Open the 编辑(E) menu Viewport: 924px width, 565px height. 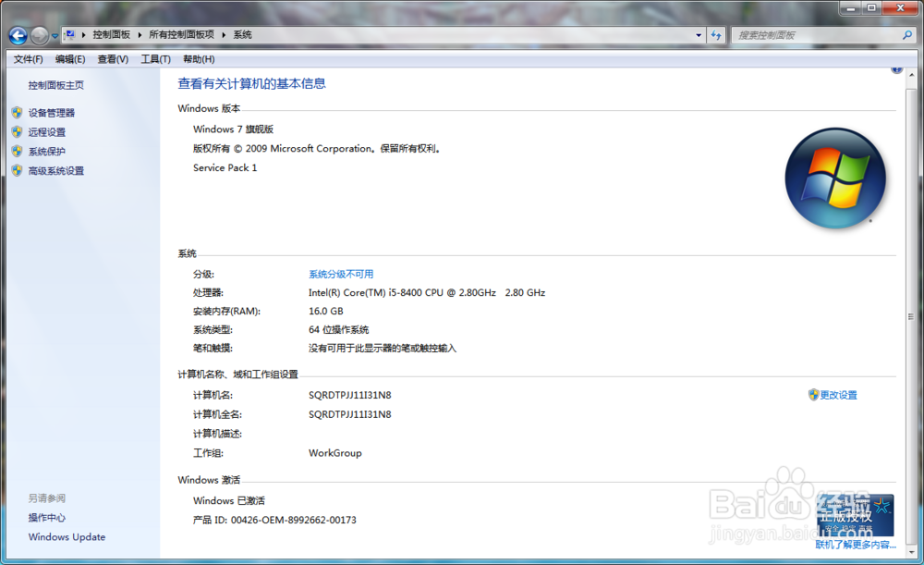tap(70, 59)
